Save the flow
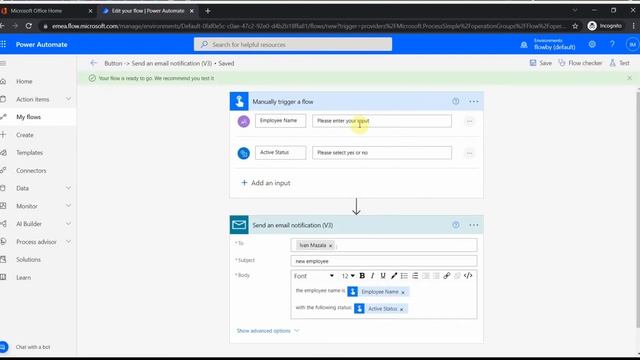The height and width of the screenshot is (360, 640). tap(540, 63)
